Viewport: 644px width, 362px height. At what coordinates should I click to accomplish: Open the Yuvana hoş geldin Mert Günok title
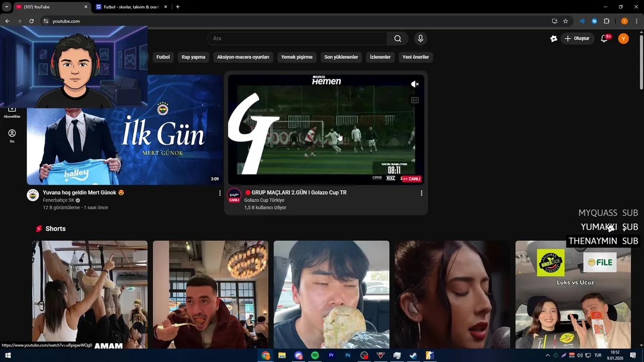84,193
